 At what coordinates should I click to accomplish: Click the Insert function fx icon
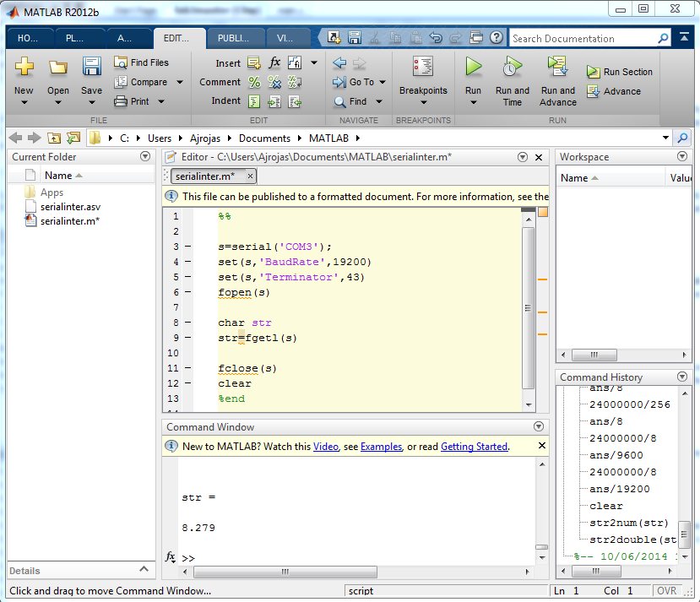[274, 63]
